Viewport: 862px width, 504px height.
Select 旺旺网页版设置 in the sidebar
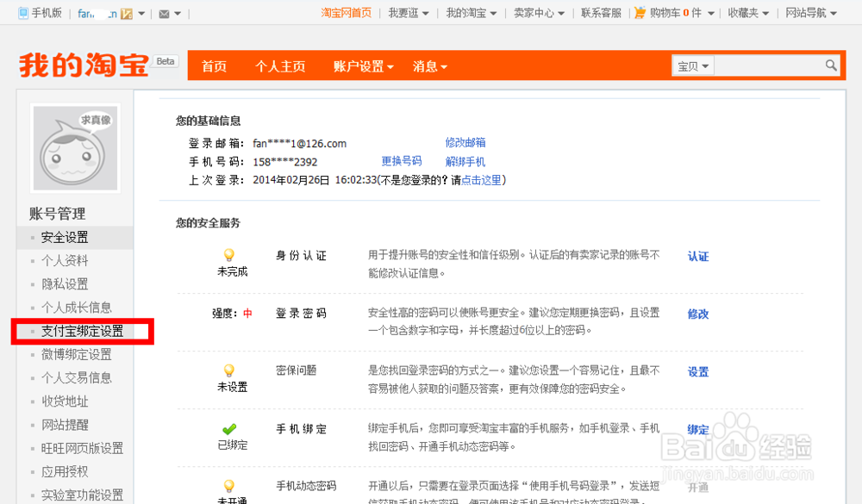click(x=83, y=449)
